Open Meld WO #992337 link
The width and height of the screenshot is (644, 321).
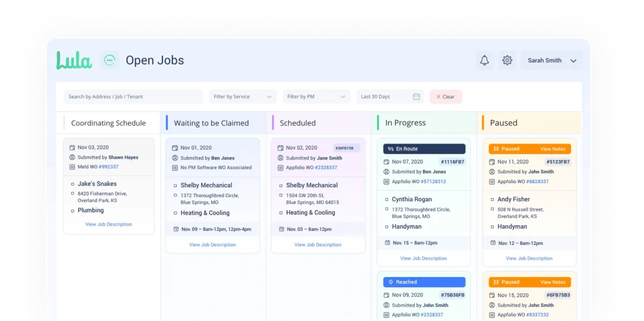[108, 167]
